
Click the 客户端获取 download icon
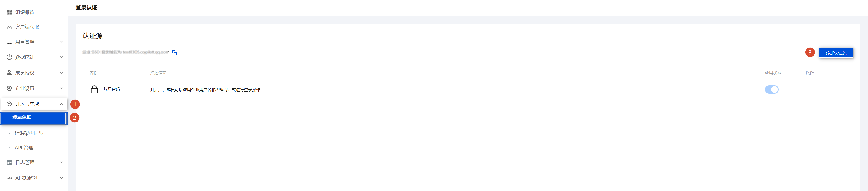click(9, 27)
